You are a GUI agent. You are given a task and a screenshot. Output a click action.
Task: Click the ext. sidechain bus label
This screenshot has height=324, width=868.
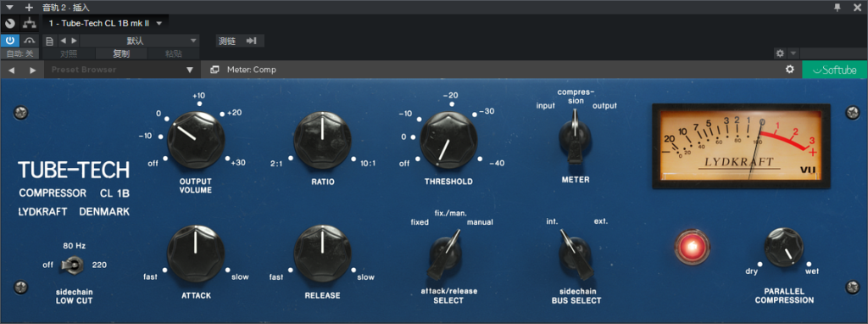[x=601, y=221]
